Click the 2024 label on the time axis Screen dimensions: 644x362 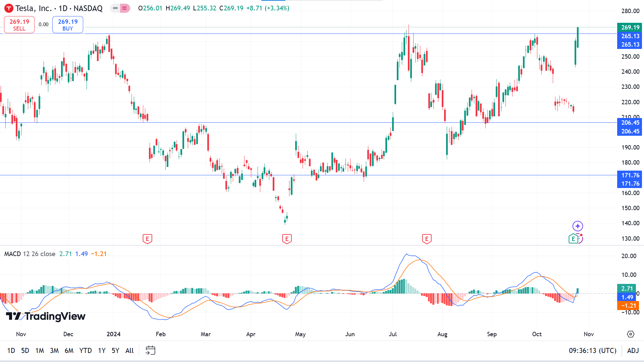[x=113, y=334]
